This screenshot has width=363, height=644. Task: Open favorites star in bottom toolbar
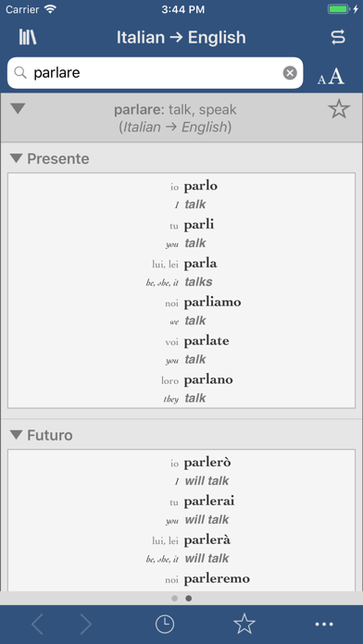point(244,624)
